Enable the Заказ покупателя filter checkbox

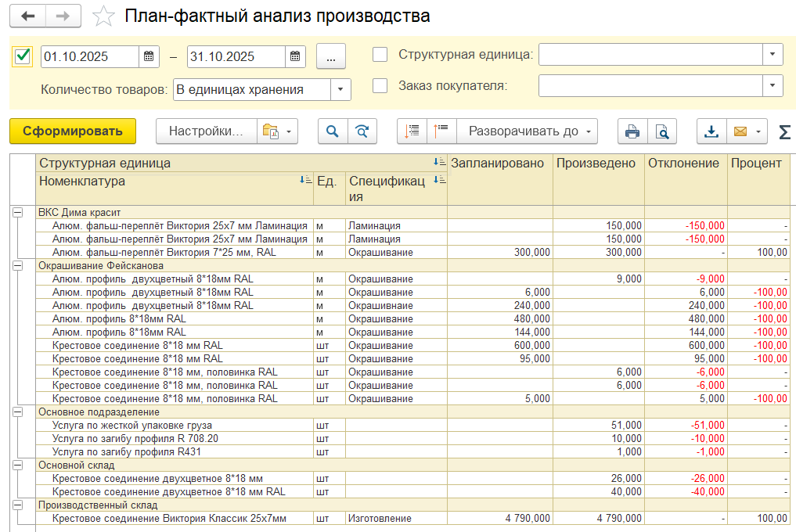pyautogui.click(x=380, y=85)
